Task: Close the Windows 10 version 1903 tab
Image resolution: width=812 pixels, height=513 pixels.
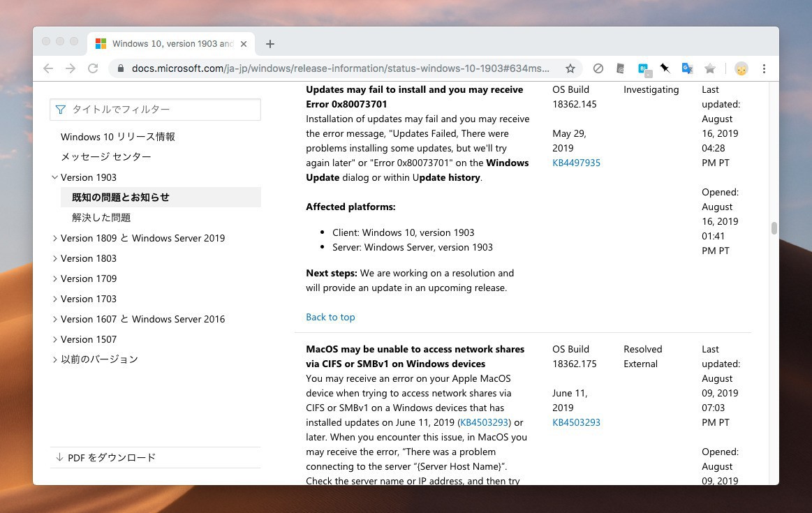Action: [244, 44]
